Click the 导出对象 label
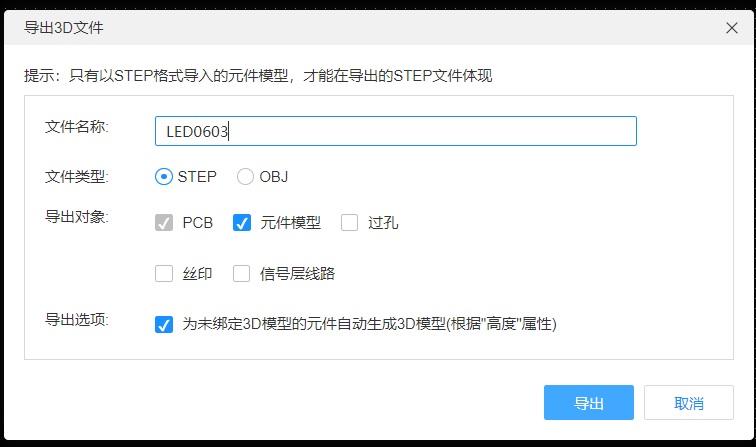The height and width of the screenshot is (447, 756). tap(76, 215)
